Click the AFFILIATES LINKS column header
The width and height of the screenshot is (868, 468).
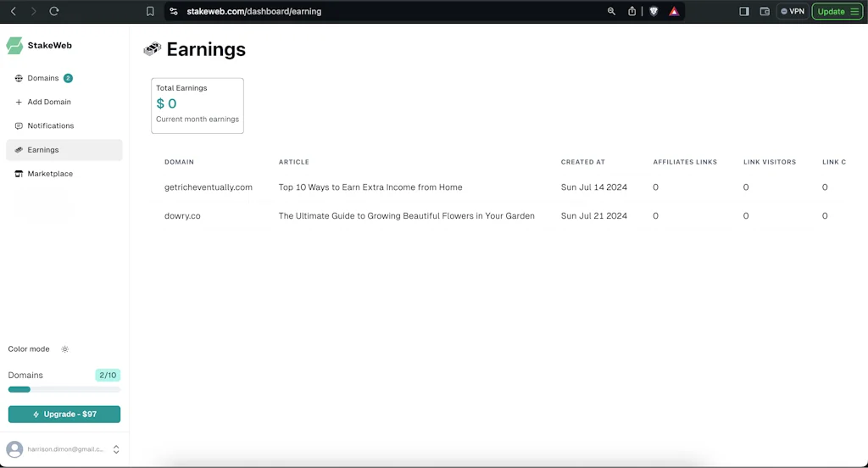(685, 162)
